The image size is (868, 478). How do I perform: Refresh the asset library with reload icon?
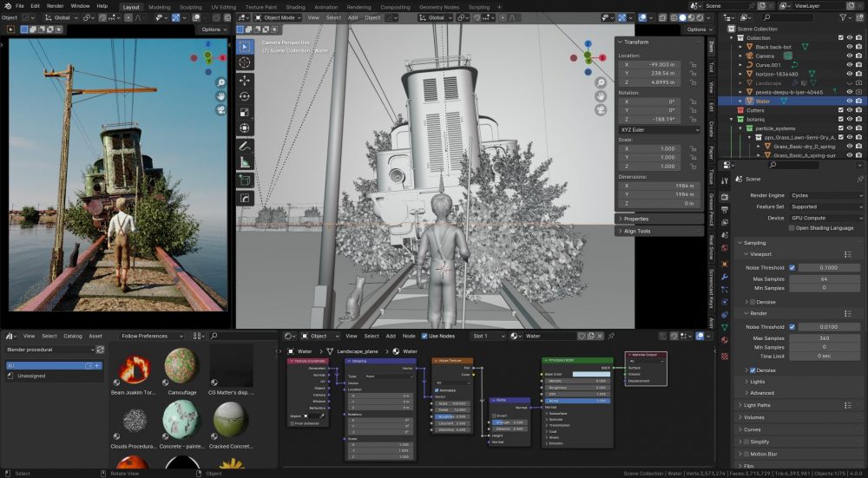coord(100,350)
